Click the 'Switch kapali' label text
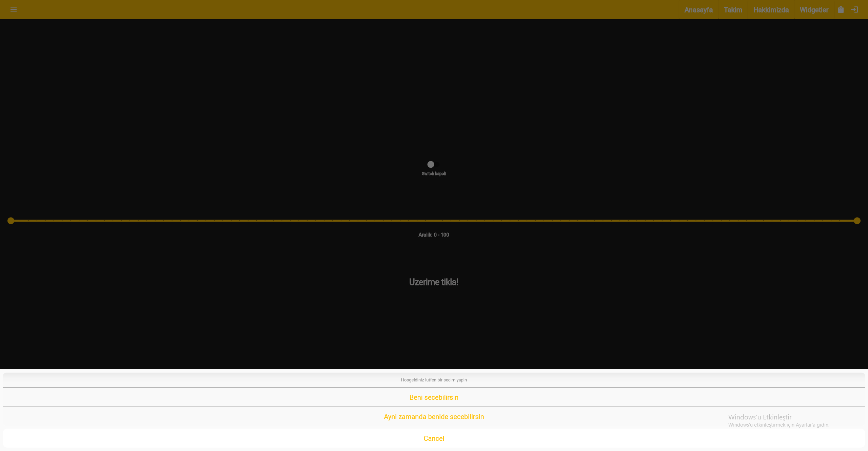 pyautogui.click(x=434, y=173)
